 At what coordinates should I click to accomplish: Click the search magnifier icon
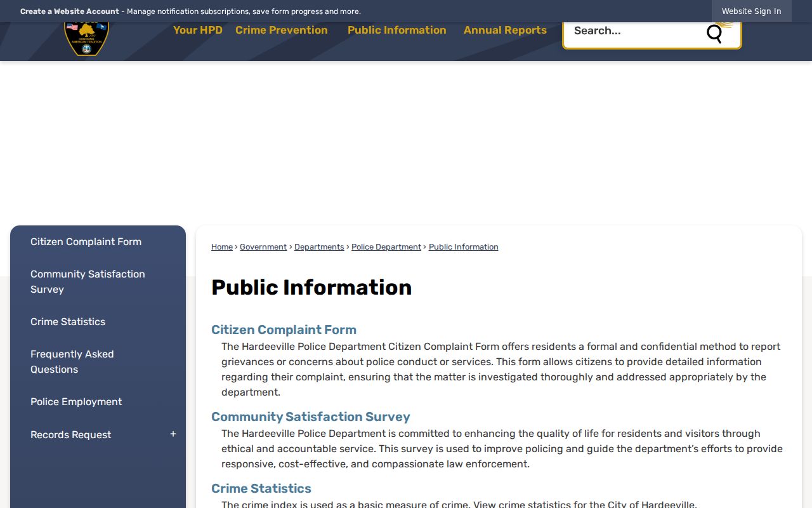715,33
